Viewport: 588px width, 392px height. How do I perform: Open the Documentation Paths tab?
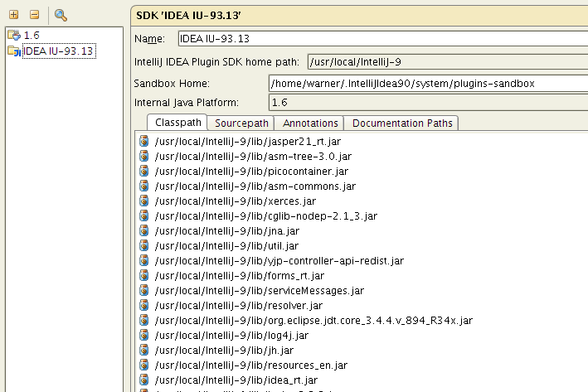[402, 123]
